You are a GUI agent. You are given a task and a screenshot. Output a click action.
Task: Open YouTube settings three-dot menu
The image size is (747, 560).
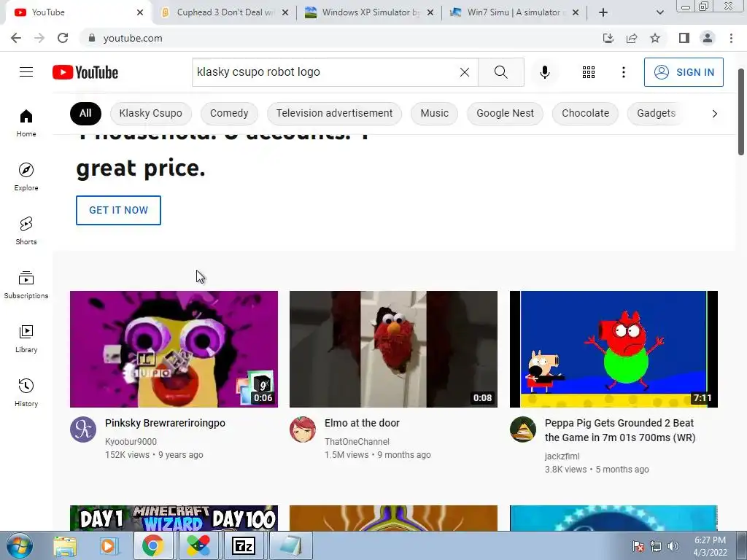(x=623, y=72)
